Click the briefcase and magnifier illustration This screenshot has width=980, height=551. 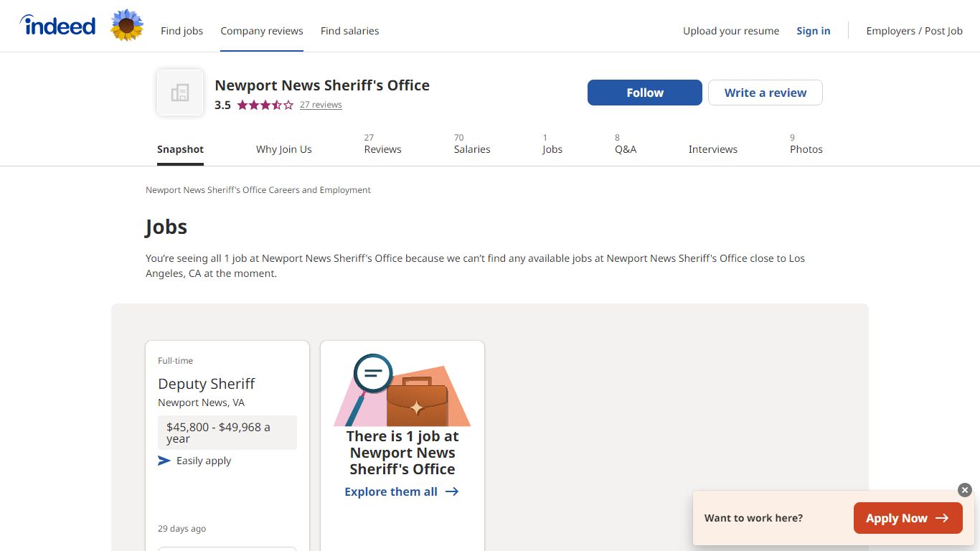[x=402, y=390]
